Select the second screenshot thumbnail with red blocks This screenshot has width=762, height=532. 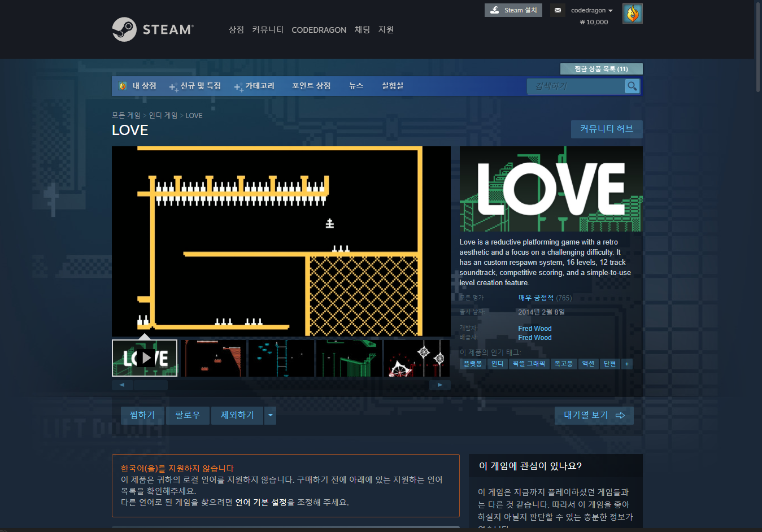tap(213, 358)
